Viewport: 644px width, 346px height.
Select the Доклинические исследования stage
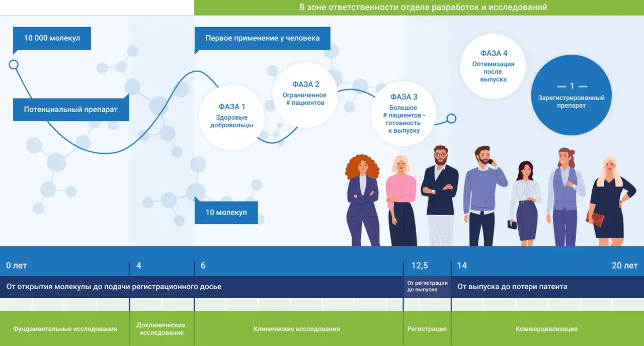point(161,329)
